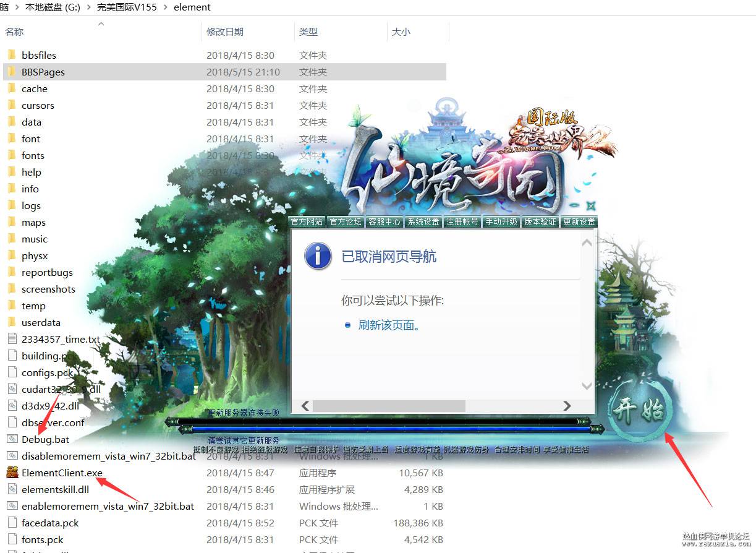Sort by the 修改日期 column header

(225, 32)
